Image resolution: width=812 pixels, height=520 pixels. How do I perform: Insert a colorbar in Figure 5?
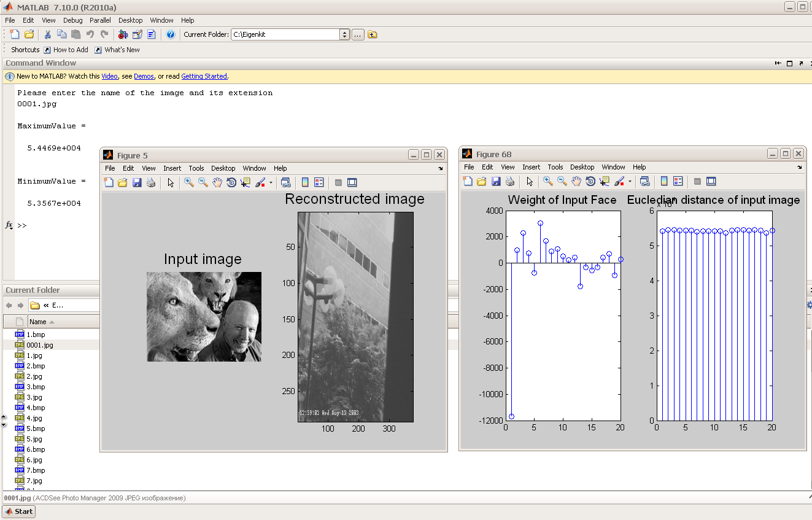point(305,182)
